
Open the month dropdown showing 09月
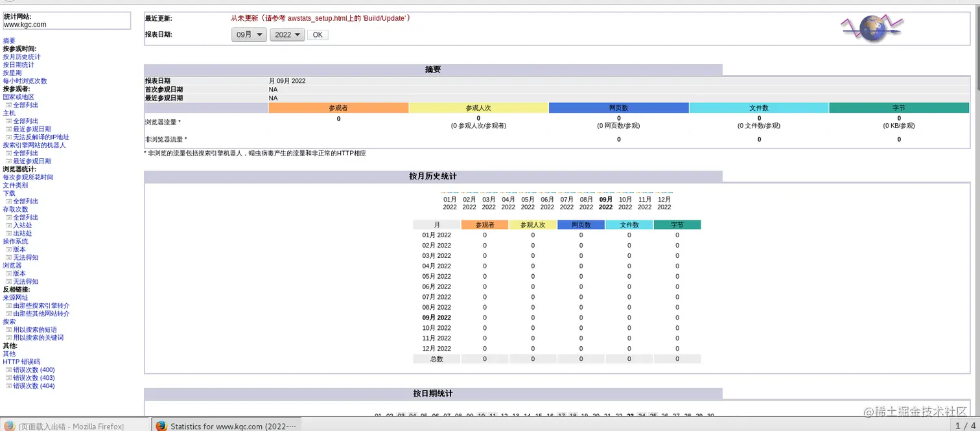[249, 34]
